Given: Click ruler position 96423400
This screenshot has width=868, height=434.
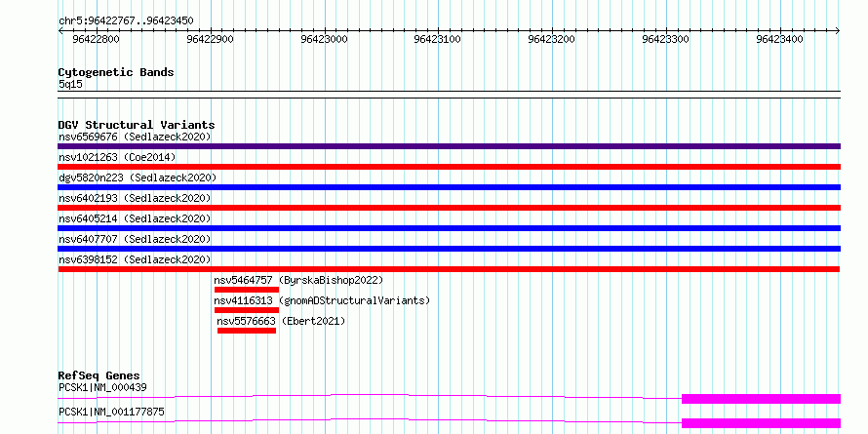Looking at the screenshot, I should 780,39.
